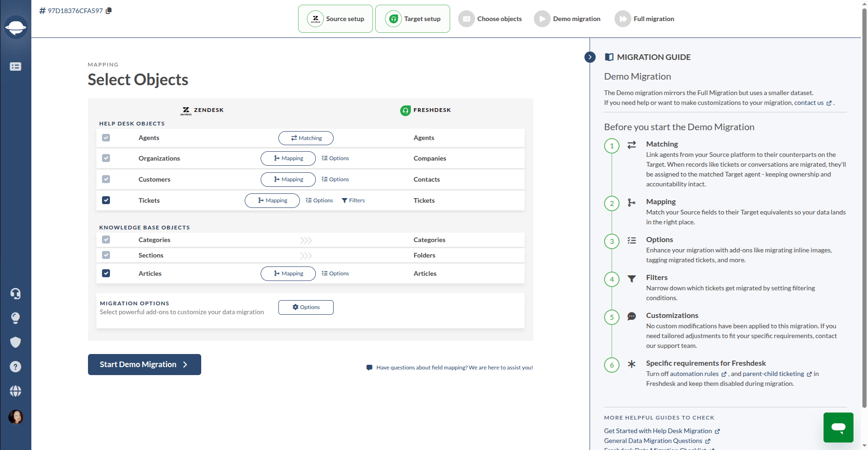Screen dimensions: 868x450
Task: Click the Customizations chat bubble icon in guide
Action: pyautogui.click(x=632, y=317)
